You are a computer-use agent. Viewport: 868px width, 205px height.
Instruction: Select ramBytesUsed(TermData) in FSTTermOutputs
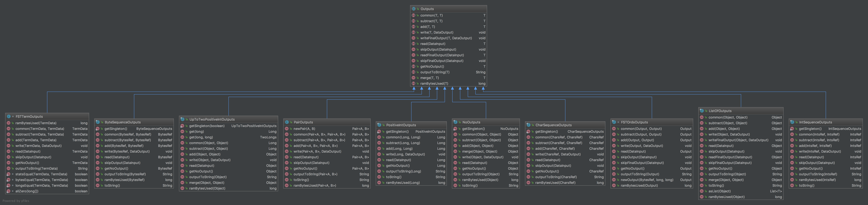[x=36, y=123]
